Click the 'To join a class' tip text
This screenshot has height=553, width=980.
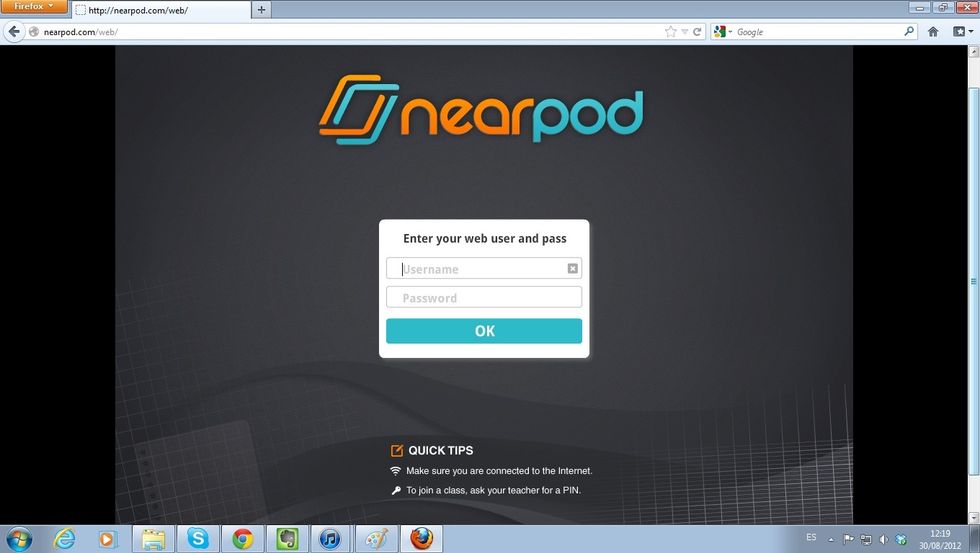(493, 491)
